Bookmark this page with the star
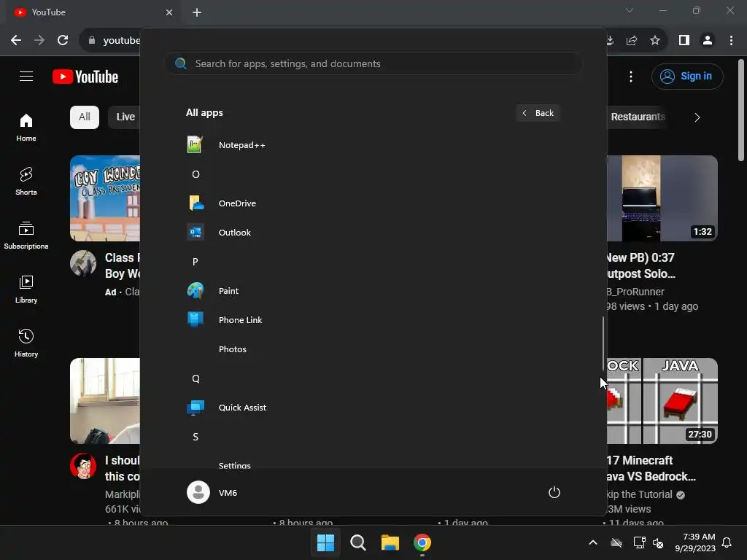 (x=655, y=41)
